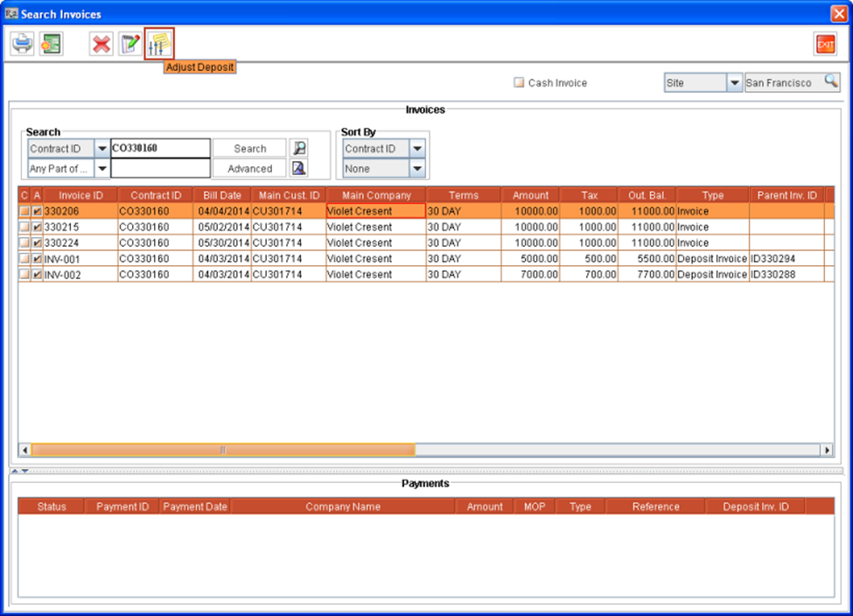Click the red EXIT icon
Viewport: 853px width, 616px height.
coord(824,44)
